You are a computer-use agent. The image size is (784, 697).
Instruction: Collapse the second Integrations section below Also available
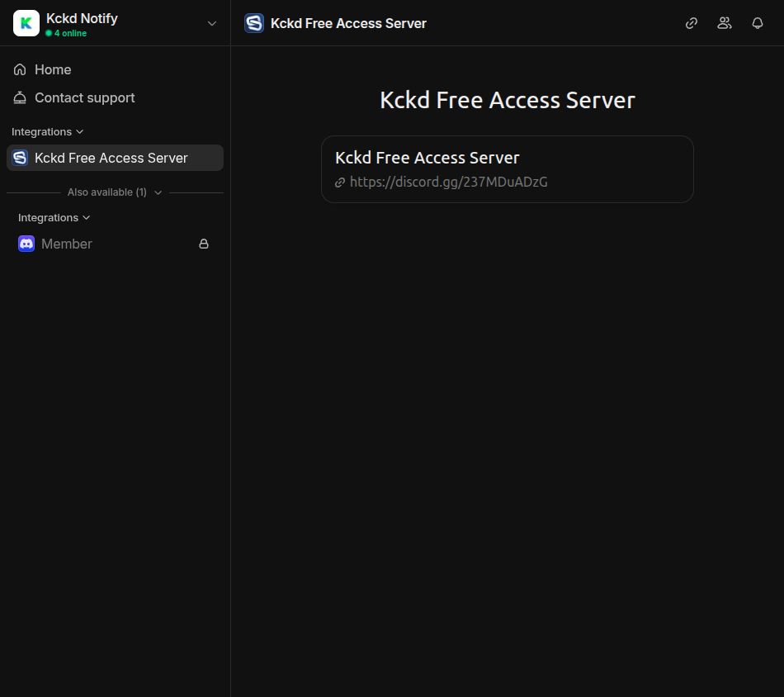(x=54, y=218)
